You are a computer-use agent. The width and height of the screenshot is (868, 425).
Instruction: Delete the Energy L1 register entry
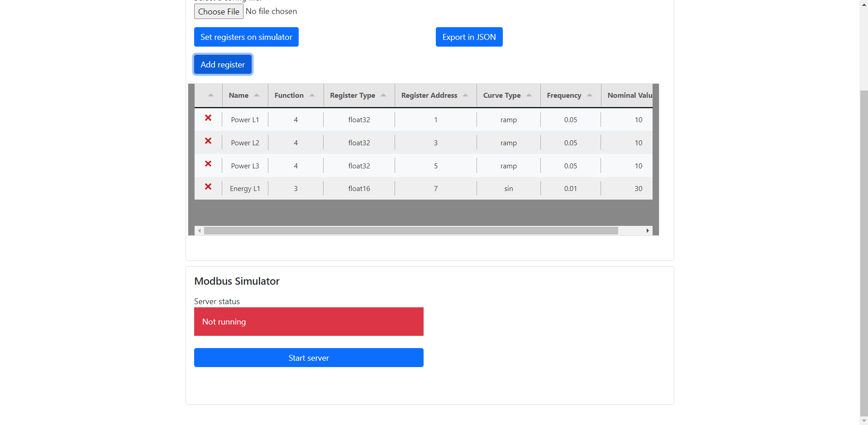(208, 186)
